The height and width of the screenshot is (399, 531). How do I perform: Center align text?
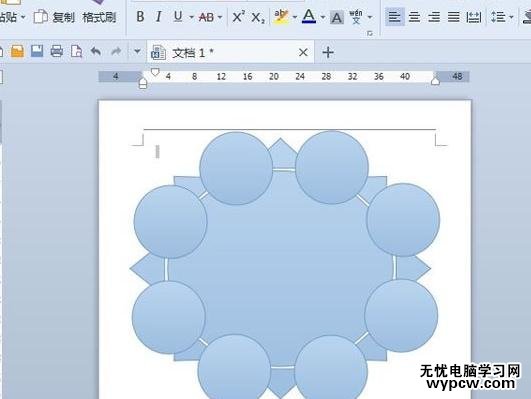coord(415,17)
